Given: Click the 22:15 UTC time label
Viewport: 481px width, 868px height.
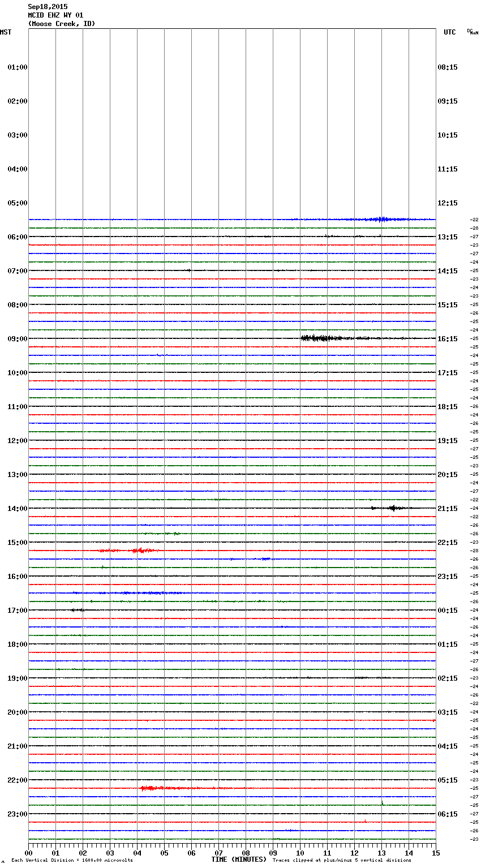Looking at the screenshot, I should coord(448,543).
